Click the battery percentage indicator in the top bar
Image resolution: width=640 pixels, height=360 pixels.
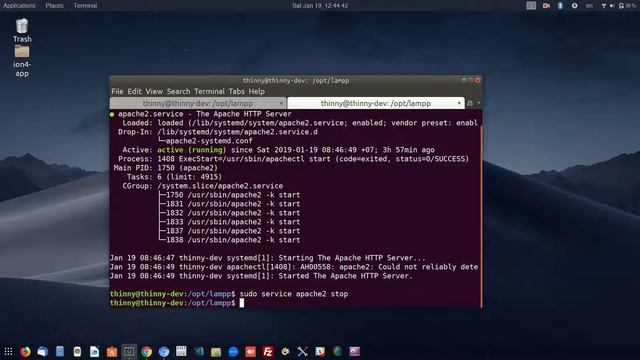627,6
